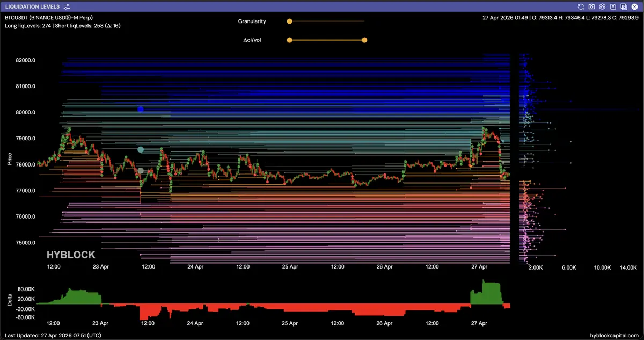The width and height of the screenshot is (644, 340).
Task: Click the 60.00K Delta axis label
Action: [x=26, y=288]
